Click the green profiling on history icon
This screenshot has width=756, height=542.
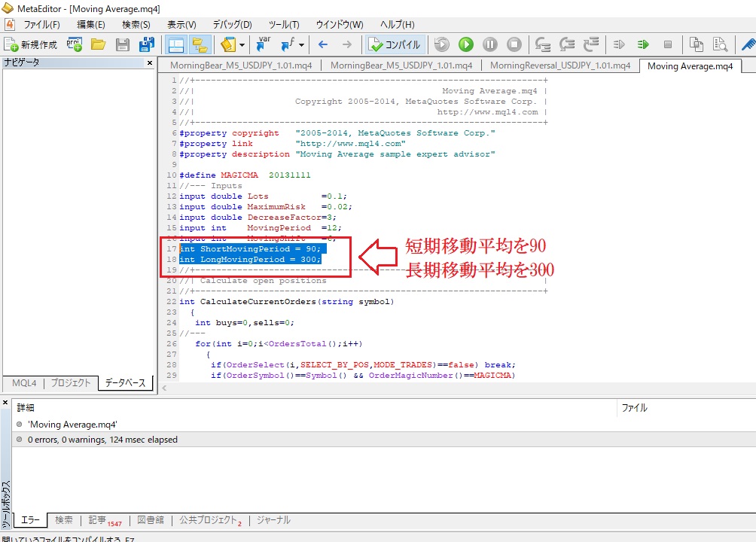(643, 45)
